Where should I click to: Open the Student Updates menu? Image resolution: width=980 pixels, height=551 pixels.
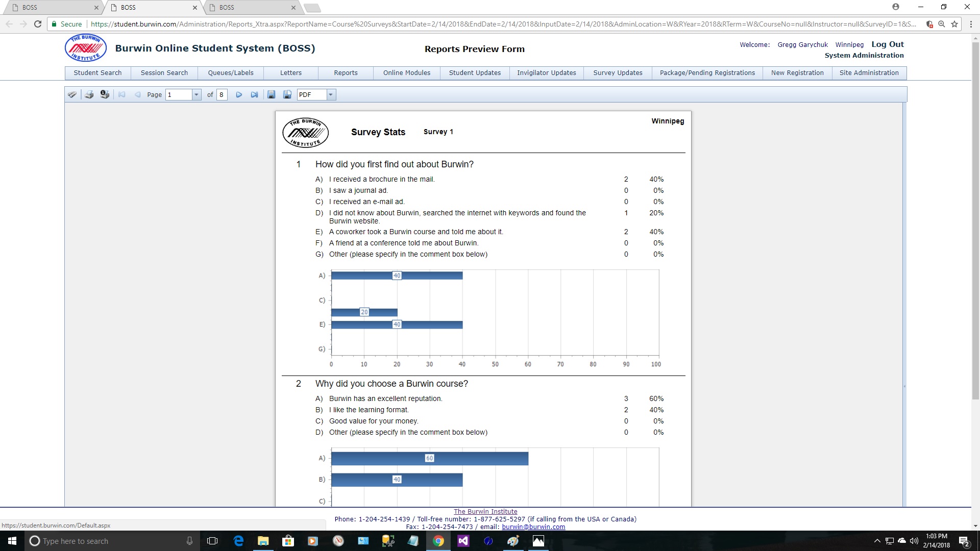pos(475,73)
